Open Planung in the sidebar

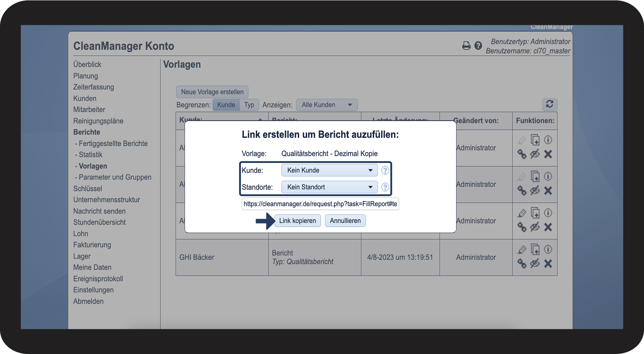(86, 76)
